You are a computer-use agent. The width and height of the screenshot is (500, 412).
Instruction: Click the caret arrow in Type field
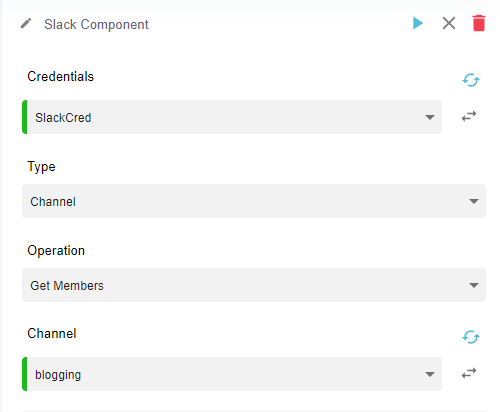[474, 201]
